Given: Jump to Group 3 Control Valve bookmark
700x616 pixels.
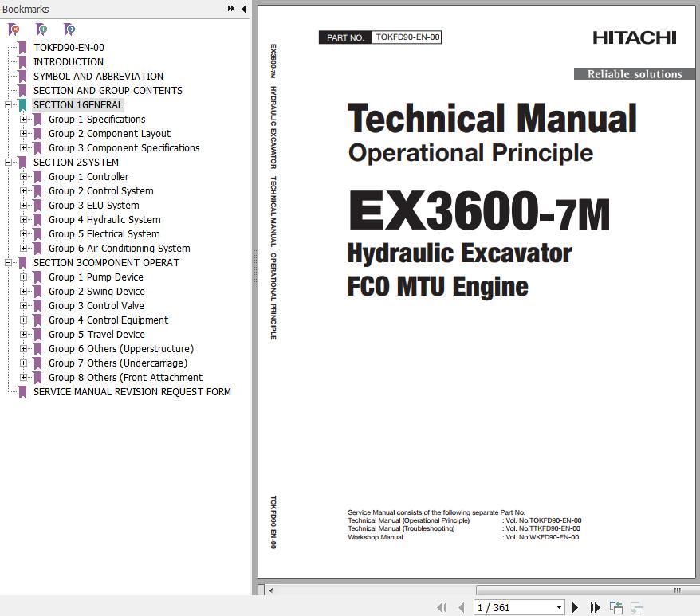Looking at the screenshot, I should (96, 306).
